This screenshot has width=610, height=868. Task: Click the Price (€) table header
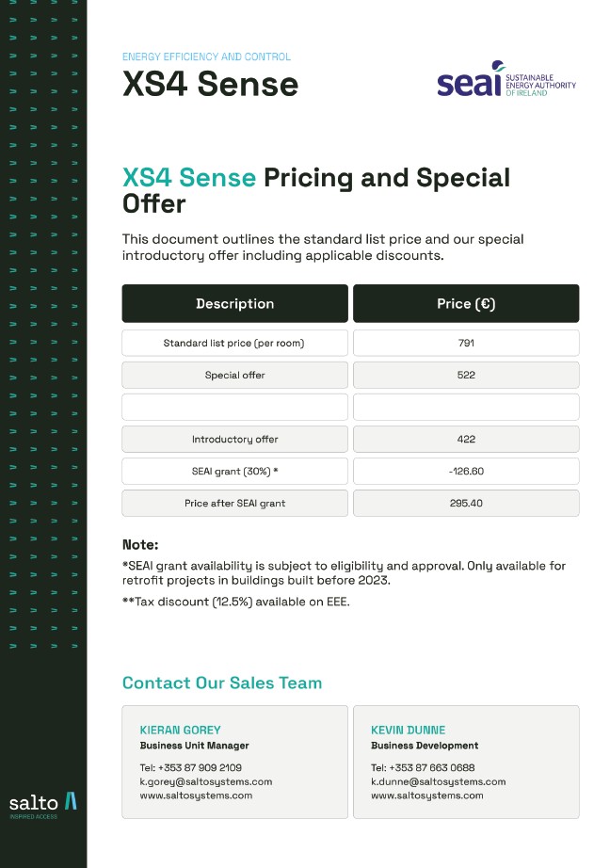point(466,304)
